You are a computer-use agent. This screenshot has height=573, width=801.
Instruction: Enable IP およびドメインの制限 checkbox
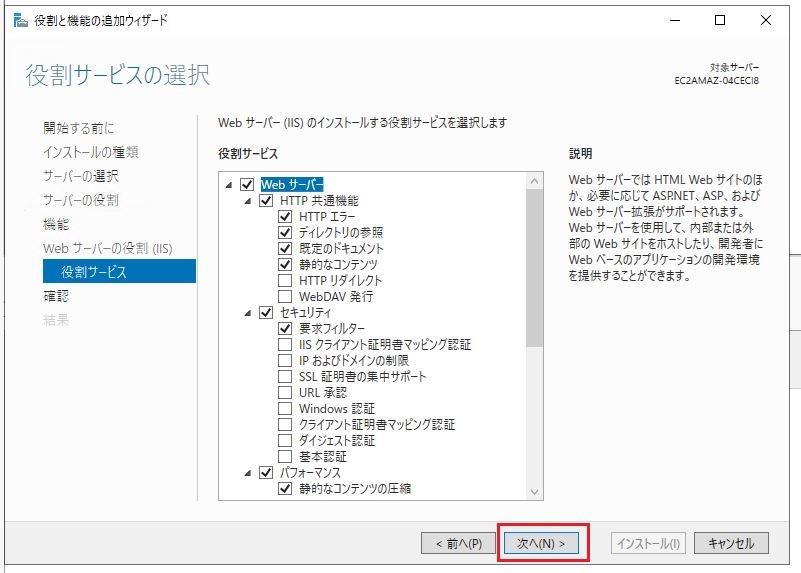click(x=285, y=361)
